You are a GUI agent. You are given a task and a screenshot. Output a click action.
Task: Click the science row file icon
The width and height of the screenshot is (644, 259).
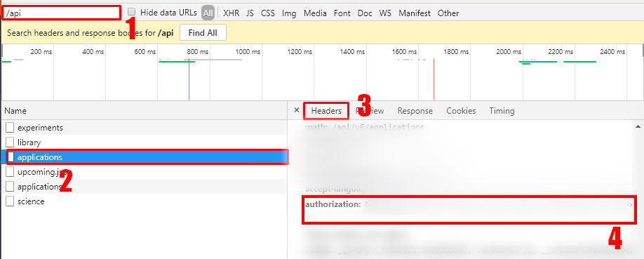(10, 201)
